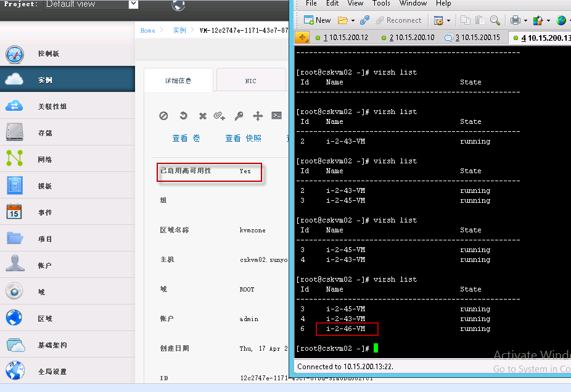Open the Window menu in the terminal
The image size is (571, 392).
pos(413,3)
